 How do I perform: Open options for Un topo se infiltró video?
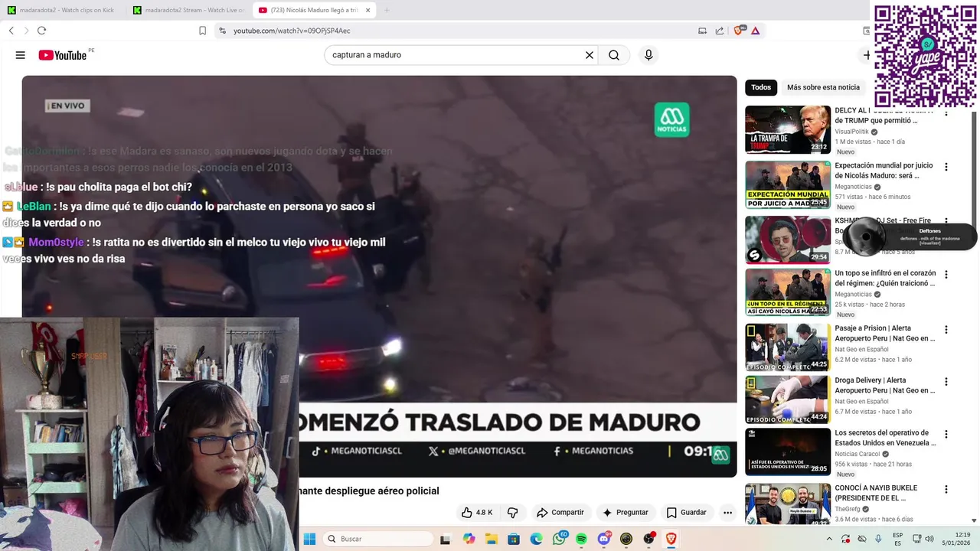[946, 274]
